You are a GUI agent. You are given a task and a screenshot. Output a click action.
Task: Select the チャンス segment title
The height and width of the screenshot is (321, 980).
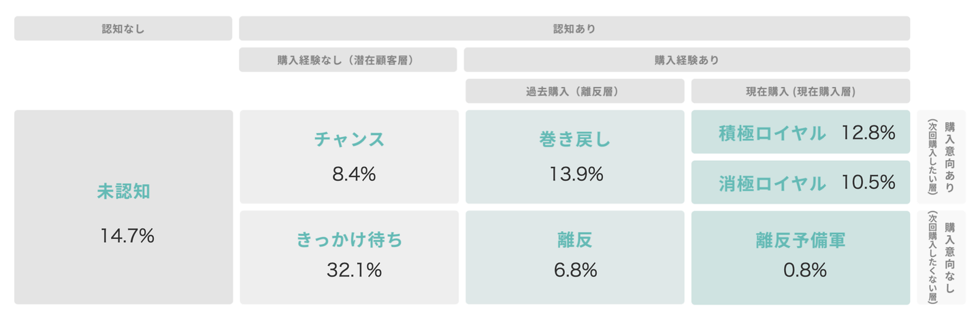tap(349, 139)
